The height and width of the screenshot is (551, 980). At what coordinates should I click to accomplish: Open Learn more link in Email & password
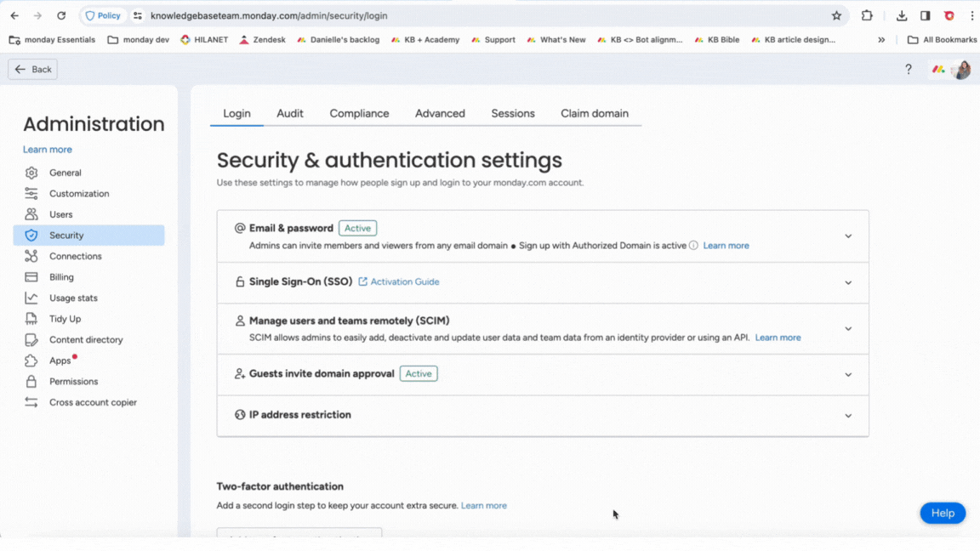[x=726, y=246]
